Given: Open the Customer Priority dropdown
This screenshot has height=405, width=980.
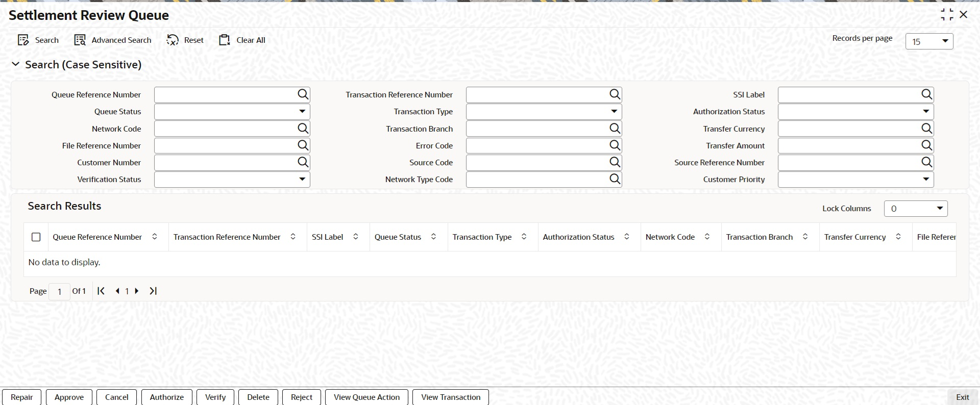Looking at the screenshot, I should pyautogui.click(x=856, y=180).
